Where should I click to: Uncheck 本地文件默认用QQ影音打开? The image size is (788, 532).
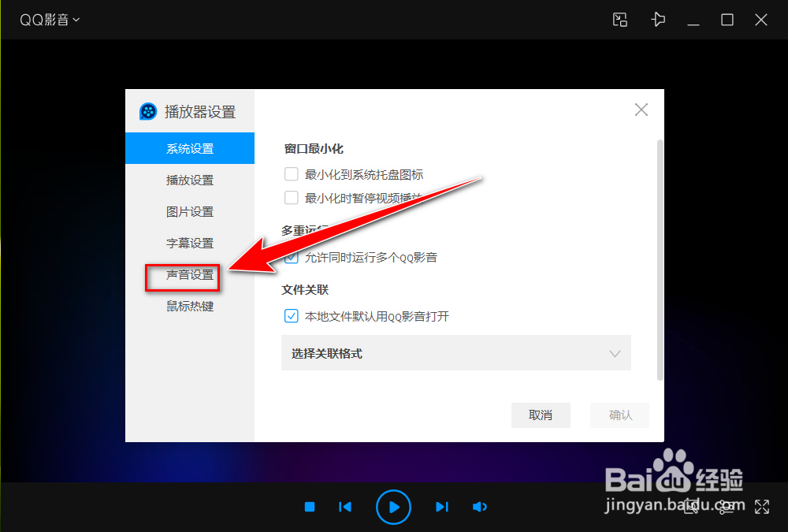[292, 316]
